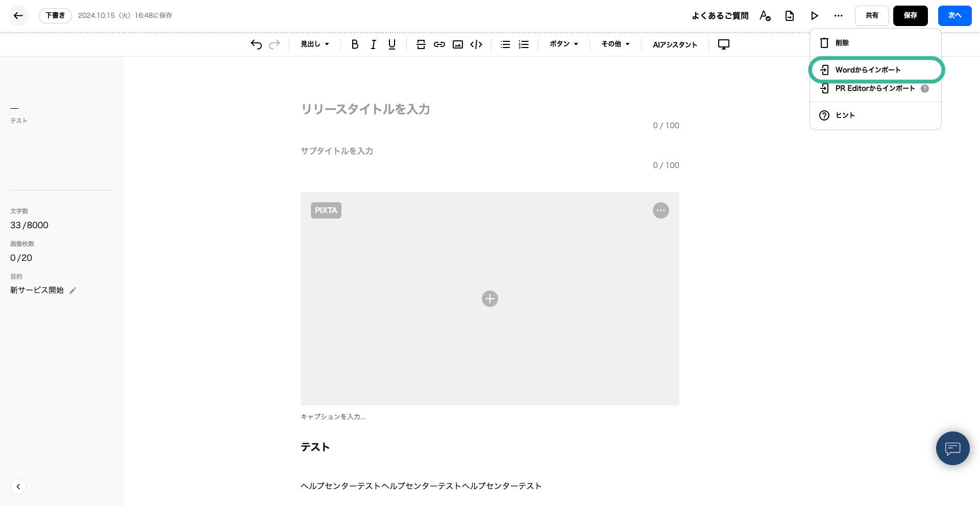Insert embed code block

(x=476, y=44)
